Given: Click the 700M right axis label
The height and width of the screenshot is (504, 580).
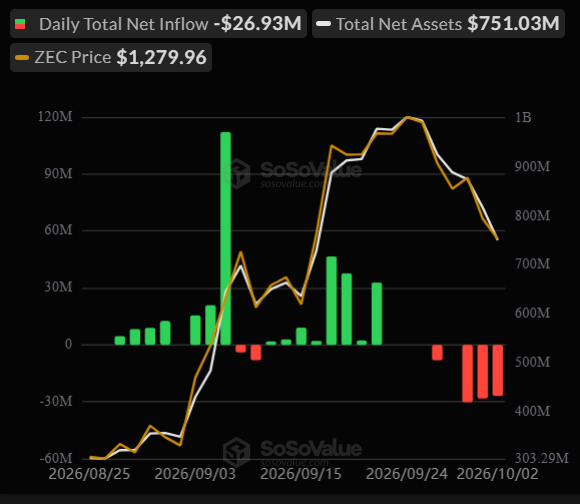Looking at the screenshot, I should [532, 264].
